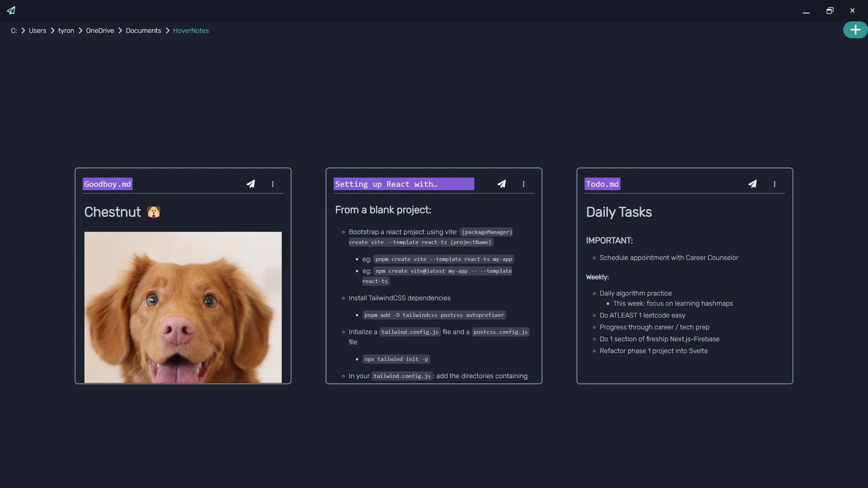Select the 'Setting up React with…' title
This screenshot has height=488, width=868.
(404, 184)
